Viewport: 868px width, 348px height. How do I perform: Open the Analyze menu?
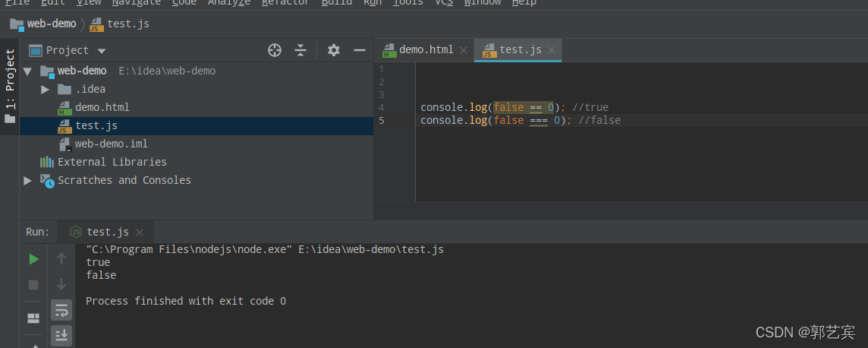229,2
